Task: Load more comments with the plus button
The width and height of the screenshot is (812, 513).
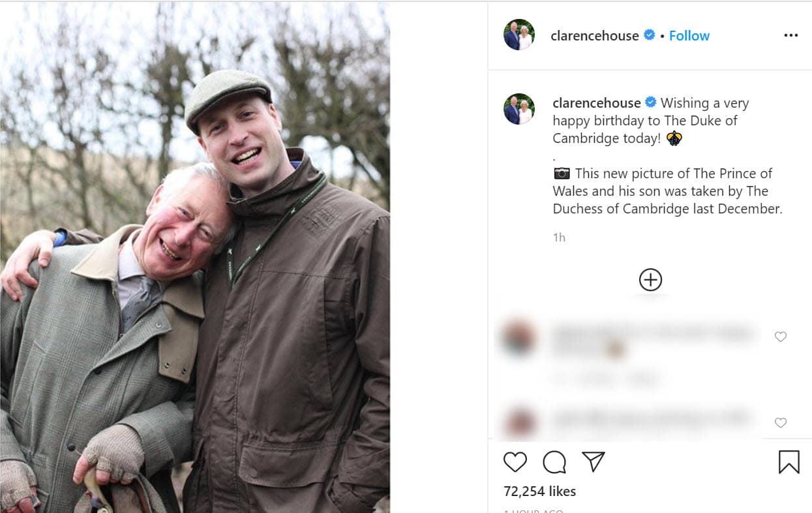Action: click(x=650, y=279)
